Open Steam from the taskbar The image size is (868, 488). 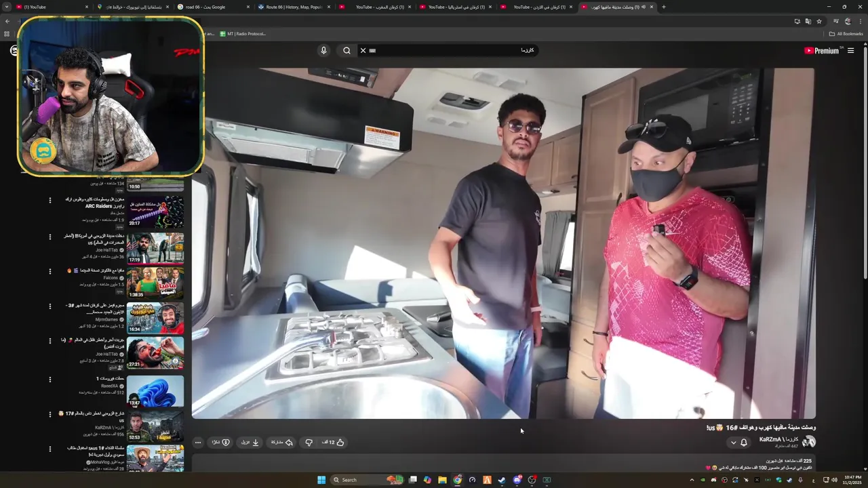pos(502,480)
